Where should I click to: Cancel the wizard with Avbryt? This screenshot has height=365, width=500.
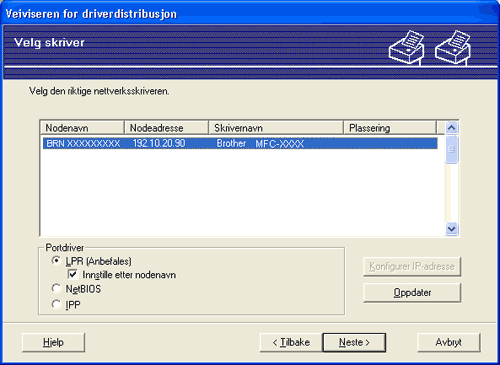(449, 342)
